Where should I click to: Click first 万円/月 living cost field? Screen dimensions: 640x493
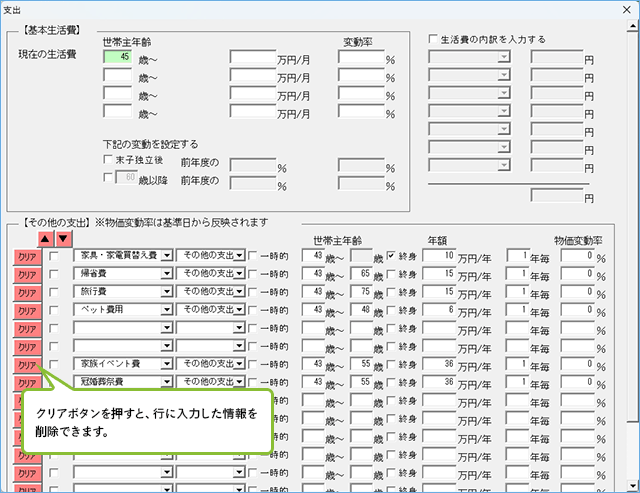tap(253, 57)
